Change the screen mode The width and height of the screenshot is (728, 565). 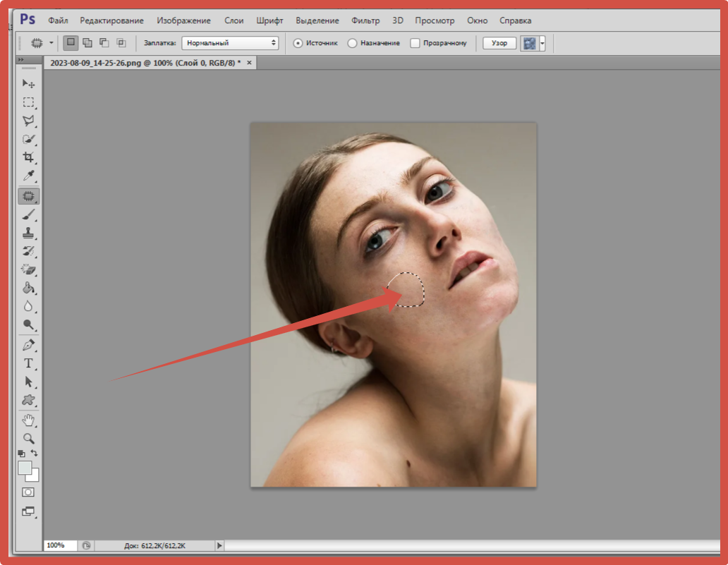pos(28,511)
